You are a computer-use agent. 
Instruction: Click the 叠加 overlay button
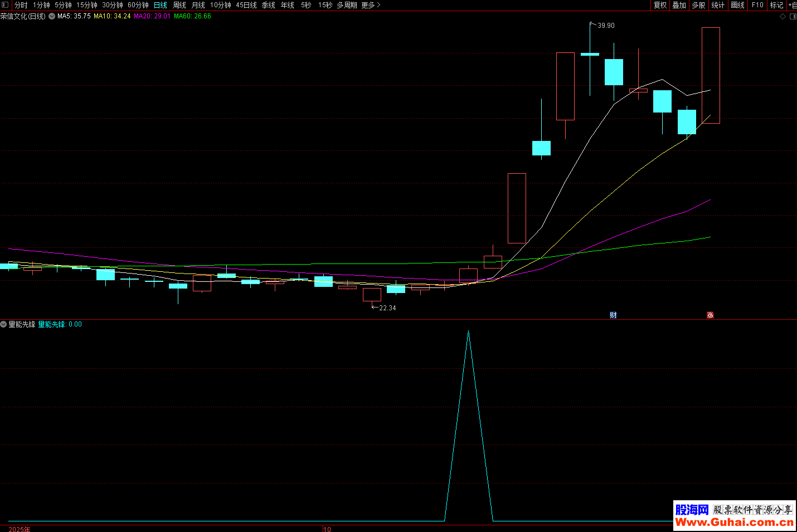coord(679,5)
